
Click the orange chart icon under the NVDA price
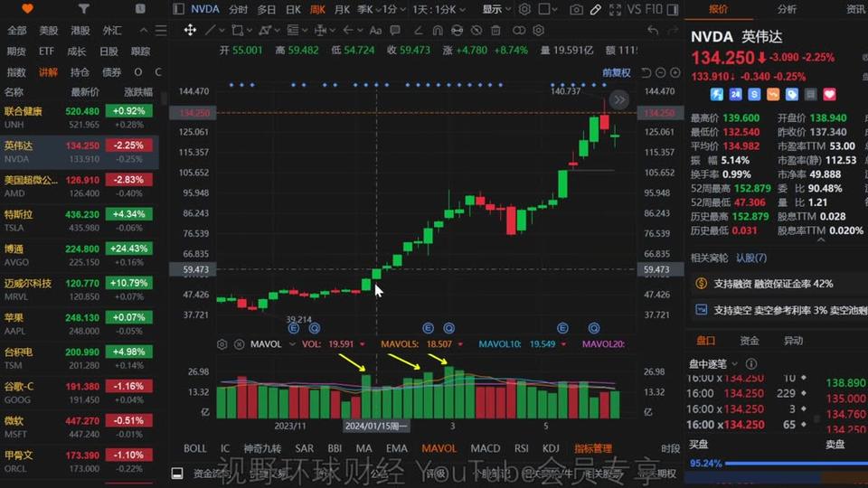click(773, 95)
